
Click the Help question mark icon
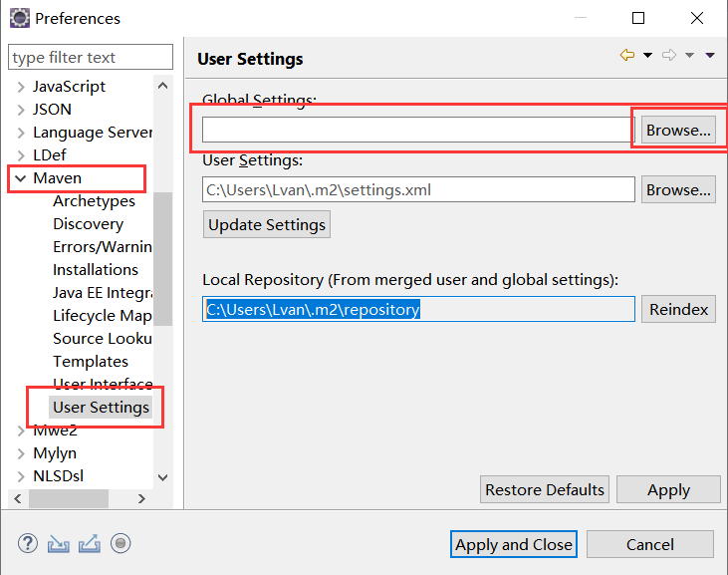coord(28,543)
